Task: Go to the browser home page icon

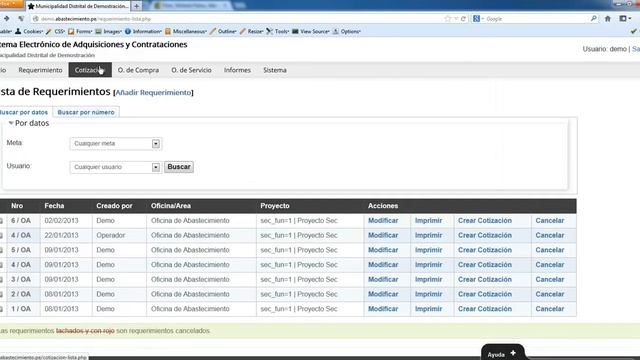Action: point(608,18)
